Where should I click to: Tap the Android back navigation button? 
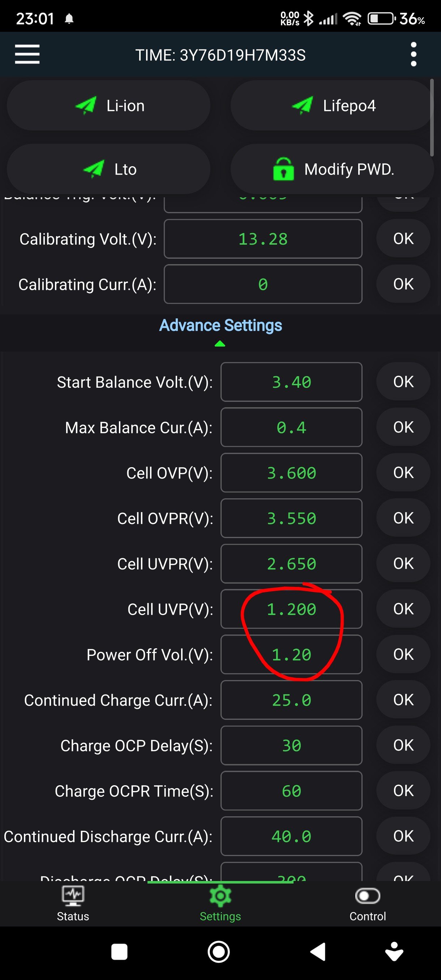[x=318, y=952]
